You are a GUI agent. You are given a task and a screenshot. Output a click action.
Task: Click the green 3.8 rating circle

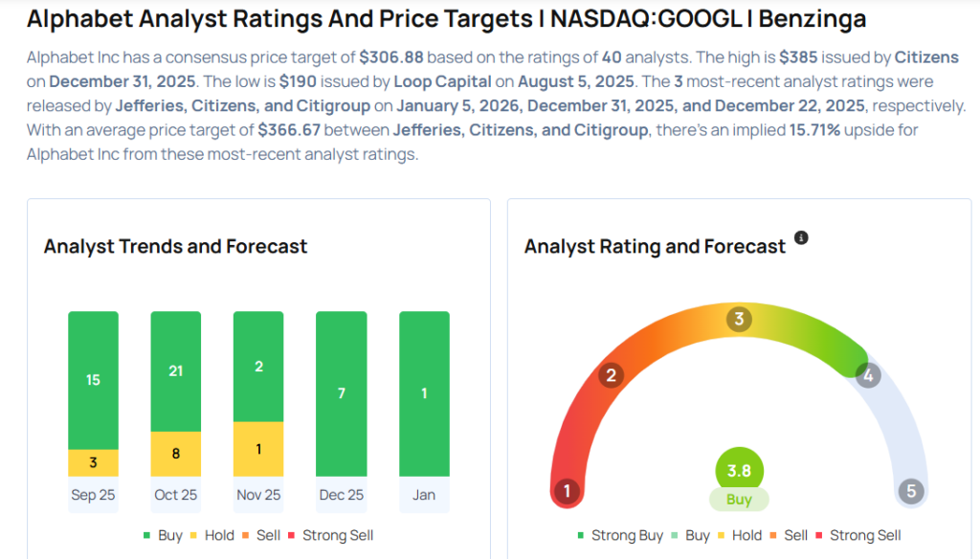[739, 470]
